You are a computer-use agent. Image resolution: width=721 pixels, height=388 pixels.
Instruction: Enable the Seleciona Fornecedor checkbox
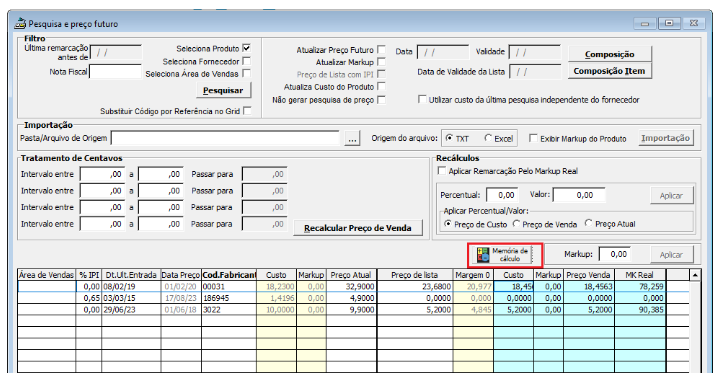[x=246, y=61]
